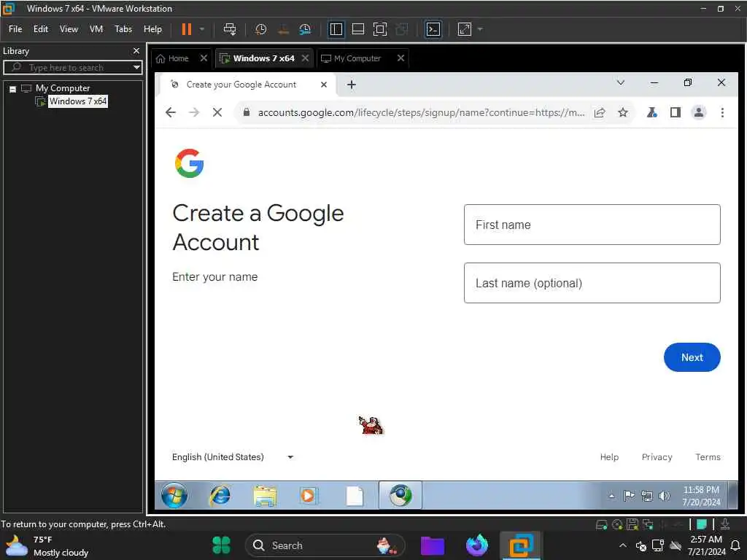This screenshot has height=560, width=747.
Task: Revert the virtual machine to its snapshot
Action: (283, 29)
